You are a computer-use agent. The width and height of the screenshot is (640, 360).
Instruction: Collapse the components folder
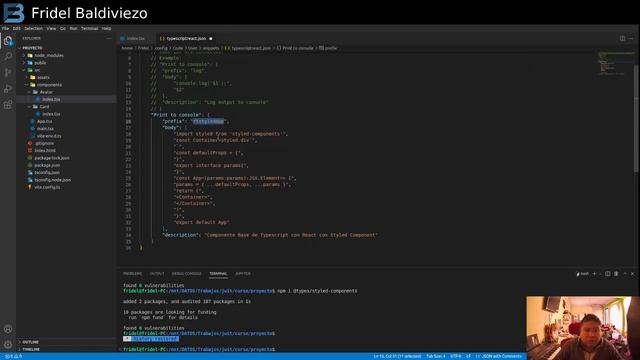67,85
